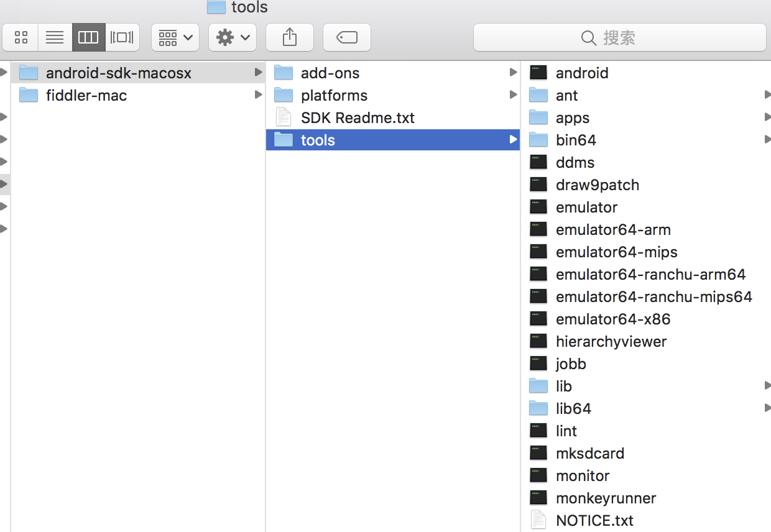Select the emulator64-x86 file name
The image size is (771, 532).
tap(613, 319)
